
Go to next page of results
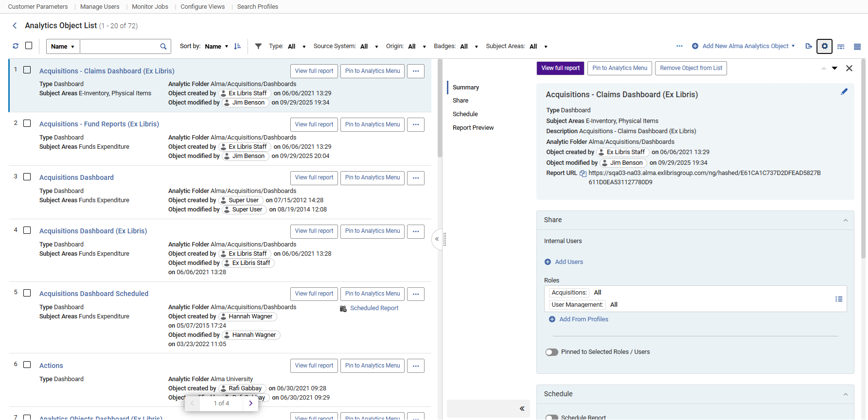click(251, 403)
